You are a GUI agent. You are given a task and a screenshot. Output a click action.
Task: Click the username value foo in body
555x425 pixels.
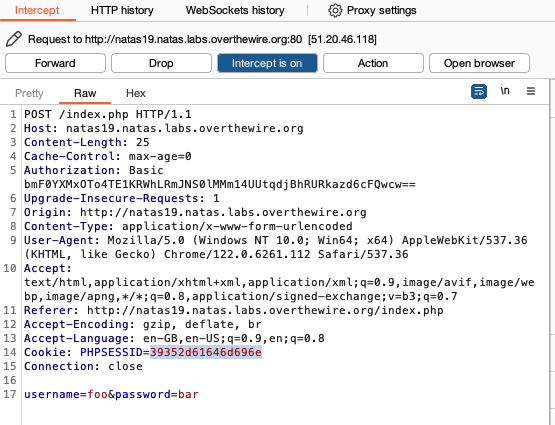click(x=97, y=394)
